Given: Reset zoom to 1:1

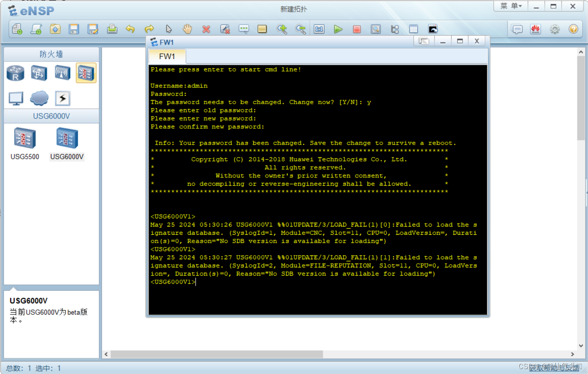Looking at the screenshot, I should 319,29.
